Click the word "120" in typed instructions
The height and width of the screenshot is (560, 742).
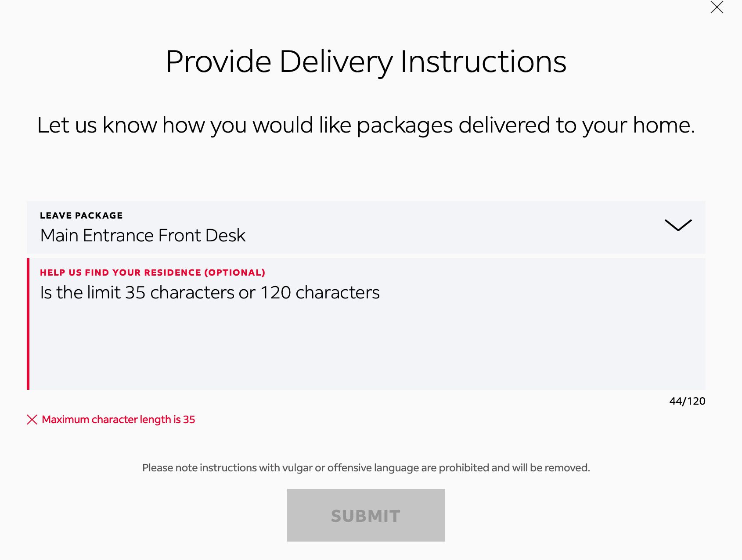pos(275,293)
